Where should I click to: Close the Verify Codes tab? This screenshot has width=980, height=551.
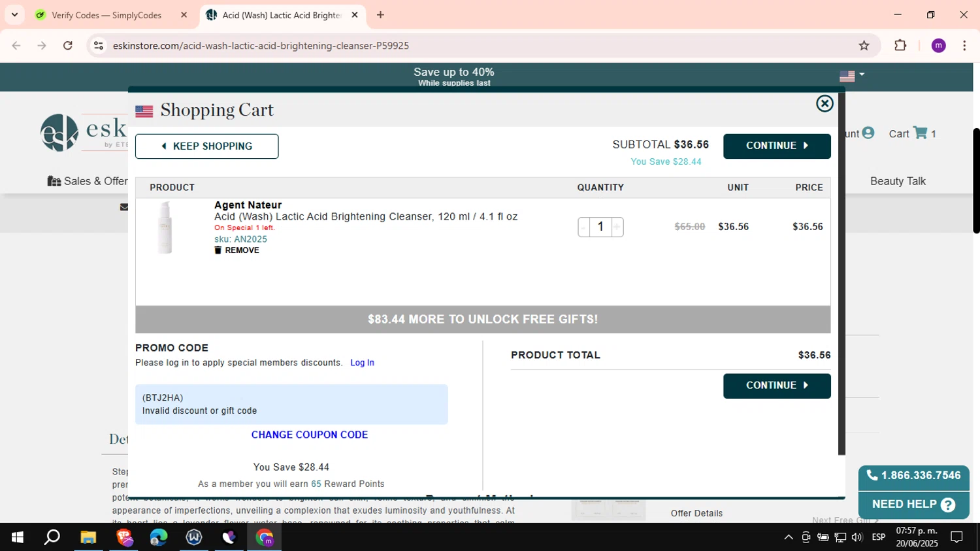click(x=184, y=15)
